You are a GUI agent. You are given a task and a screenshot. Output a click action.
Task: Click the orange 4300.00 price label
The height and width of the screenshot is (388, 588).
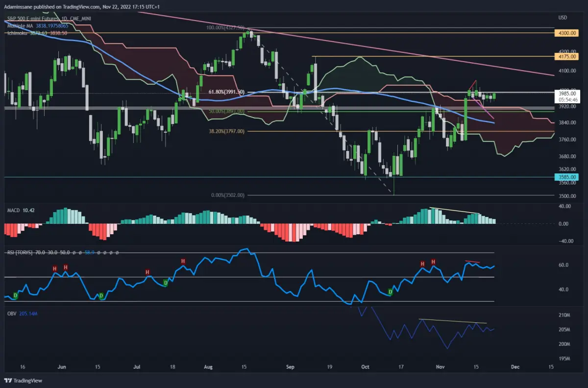tap(565, 33)
